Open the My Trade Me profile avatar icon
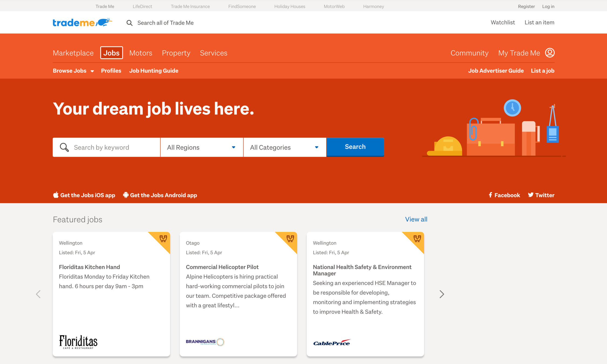 pos(550,53)
